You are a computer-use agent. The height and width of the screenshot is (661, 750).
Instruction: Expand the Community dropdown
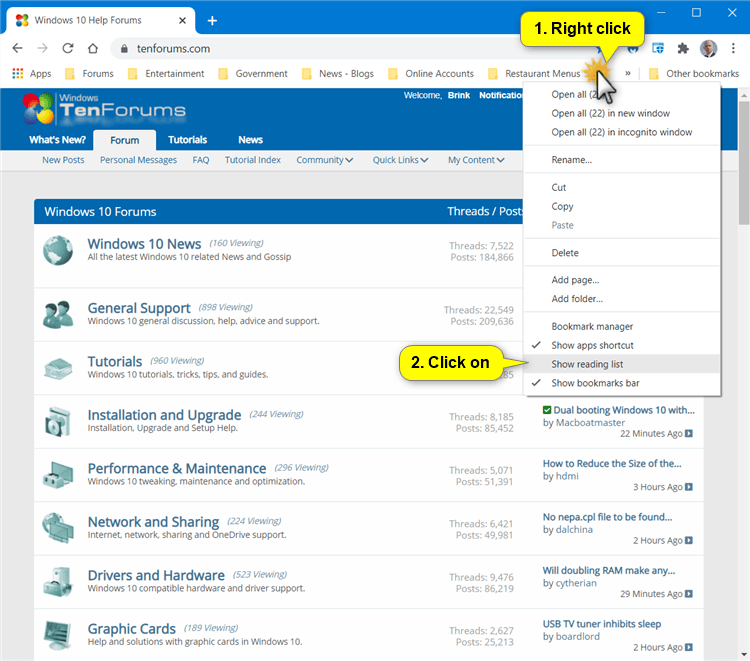point(325,160)
